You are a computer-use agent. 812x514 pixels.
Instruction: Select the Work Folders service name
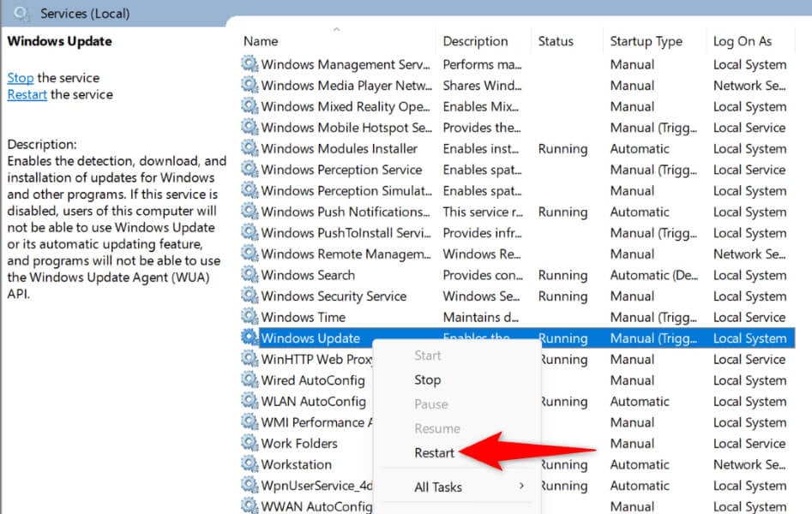point(298,444)
